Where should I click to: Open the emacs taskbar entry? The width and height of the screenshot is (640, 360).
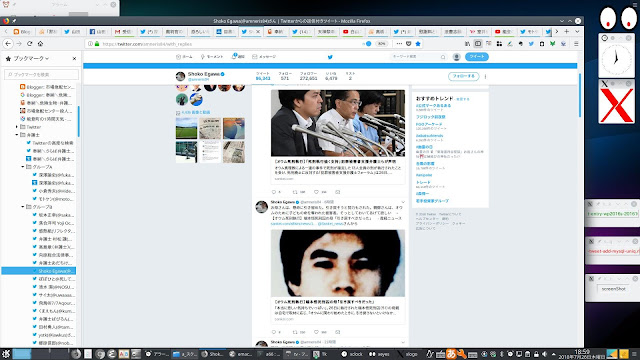pyautogui.click(x=241, y=354)
